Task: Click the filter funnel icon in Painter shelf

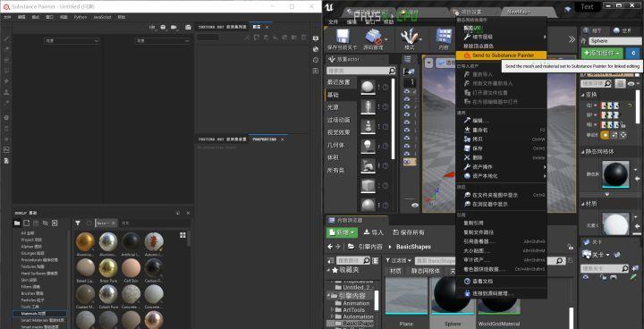Action: coord(78,223)
